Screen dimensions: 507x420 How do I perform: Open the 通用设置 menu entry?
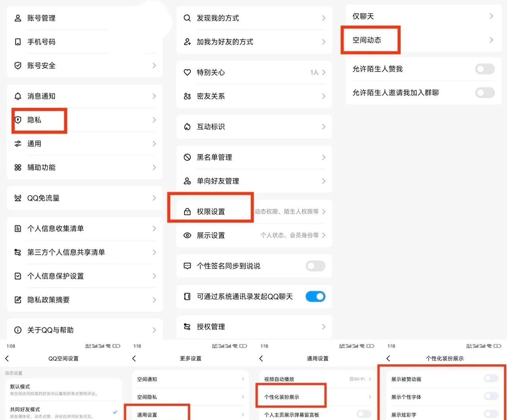pyautogui.click(x=147, y=414)
